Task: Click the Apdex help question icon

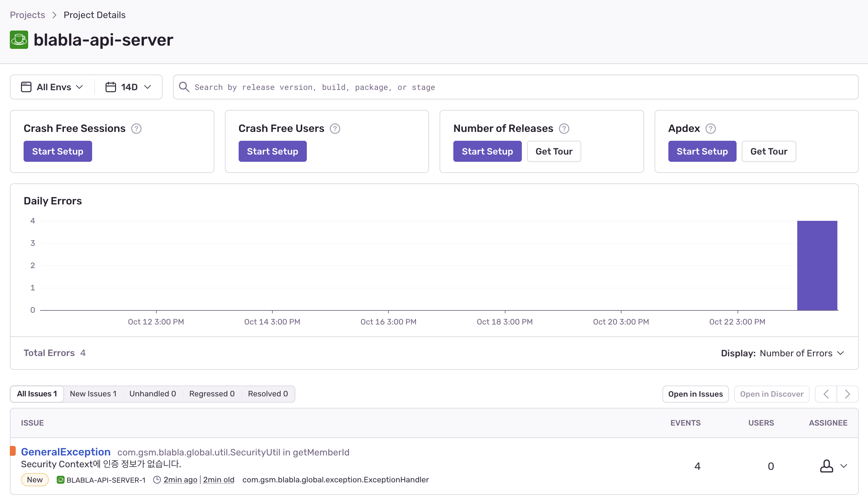Action: (710, 129)
